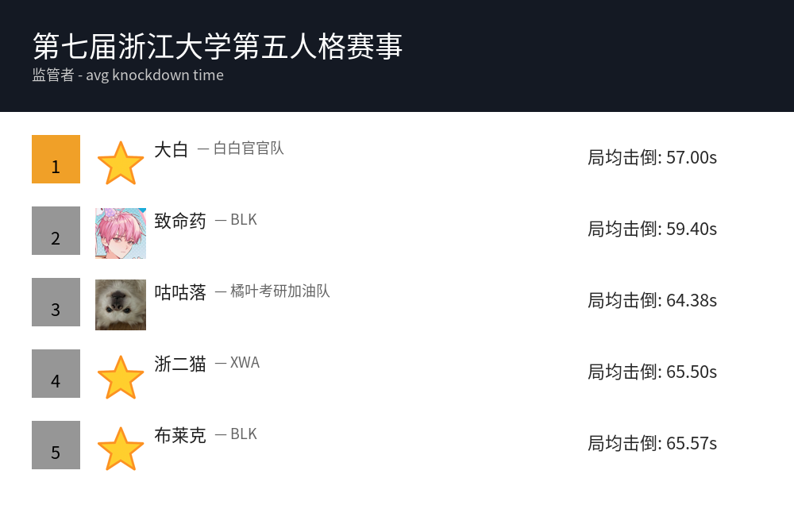Click the gray rank 3 badge

(x=56, y=302)
